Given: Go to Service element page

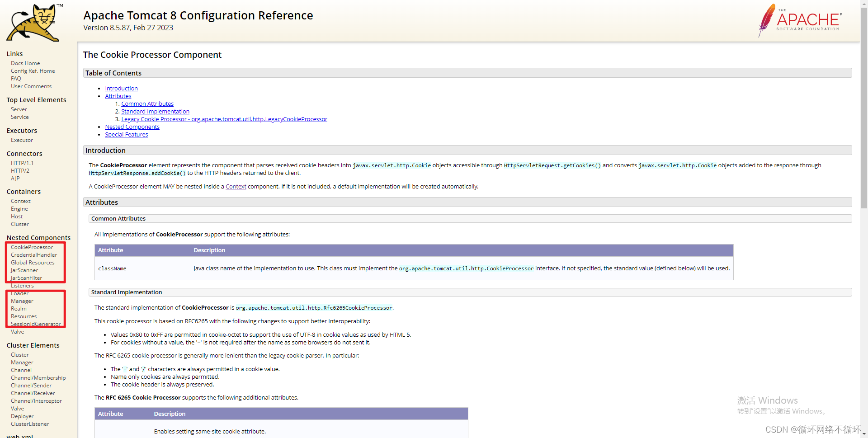Looking at the screenshot, I should (x=20, y=117).
